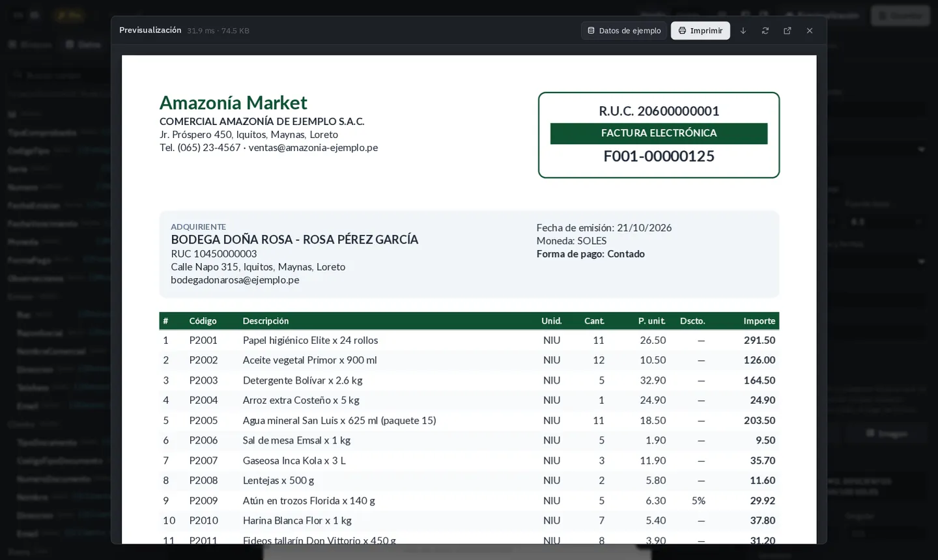Click the Previsualización dialog title
938x560 pixels.
[x=150, y=31]
